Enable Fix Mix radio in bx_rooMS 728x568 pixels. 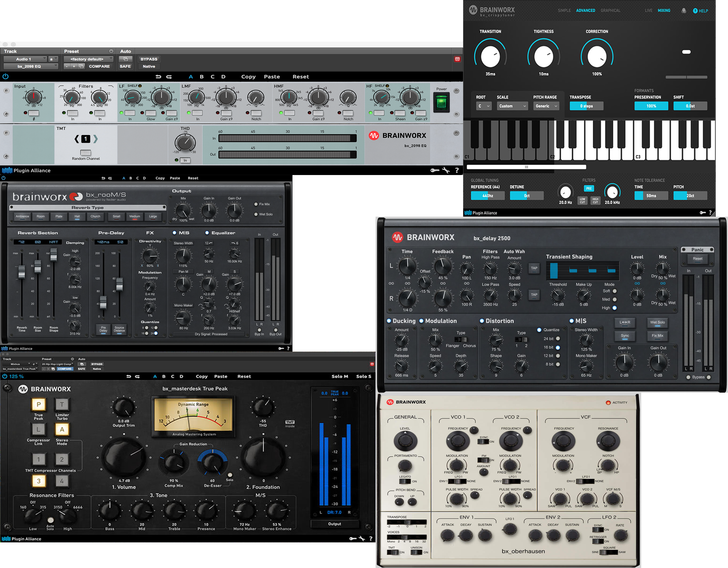point(256,204)
